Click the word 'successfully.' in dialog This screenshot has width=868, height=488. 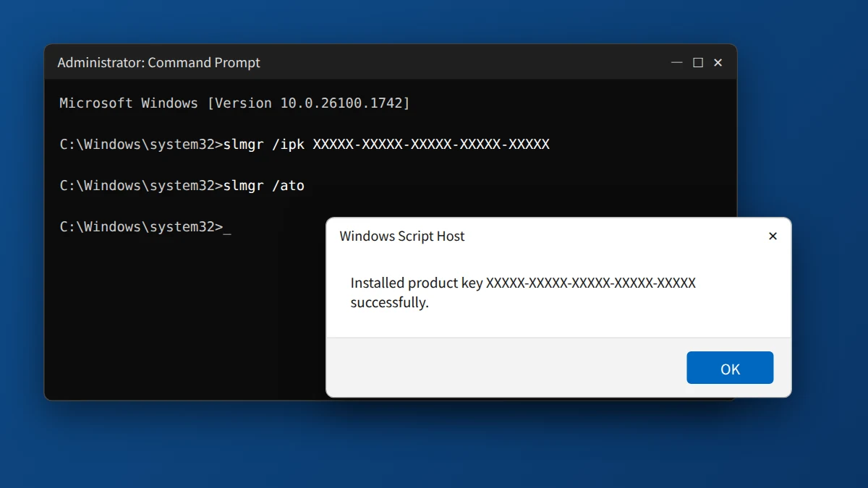(389, 303)
